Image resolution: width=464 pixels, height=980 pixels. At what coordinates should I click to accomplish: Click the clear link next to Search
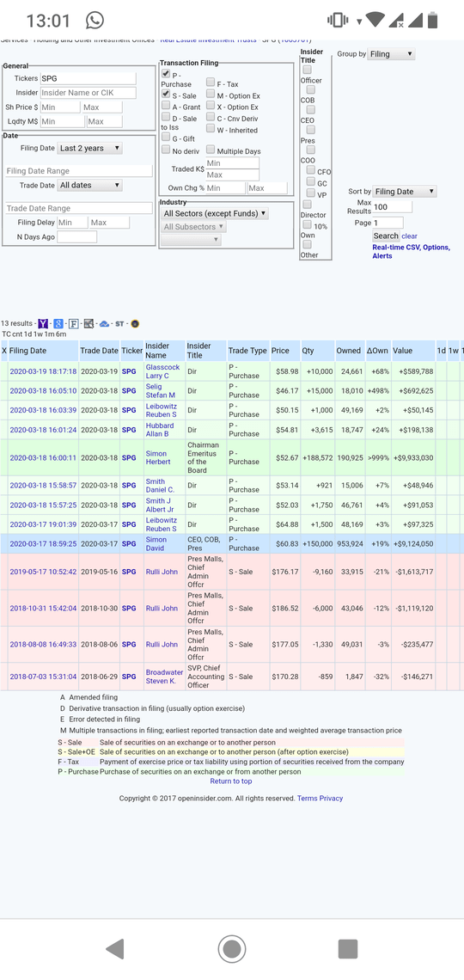410,236
